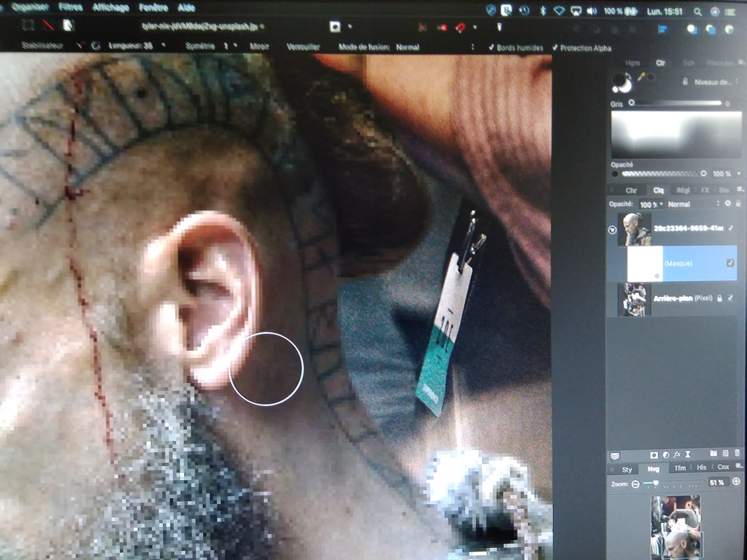Click the Spotlight search icon

(x=697, y=11)
